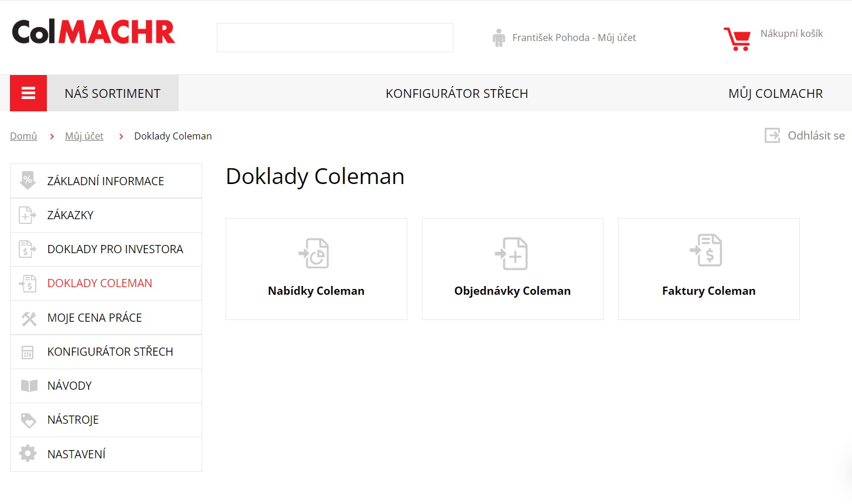Click the Základní informace percent icon
Viewport: 852px width, 504px height.
point(28,181)
